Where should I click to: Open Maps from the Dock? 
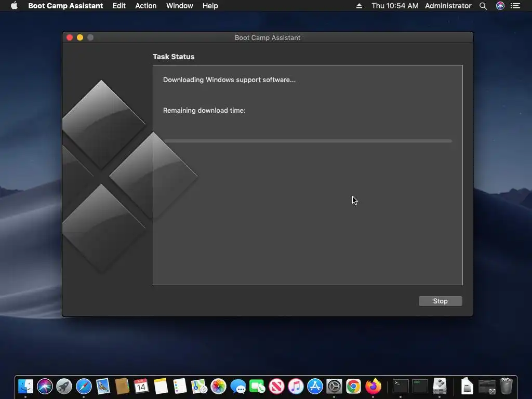click(199, 386)
